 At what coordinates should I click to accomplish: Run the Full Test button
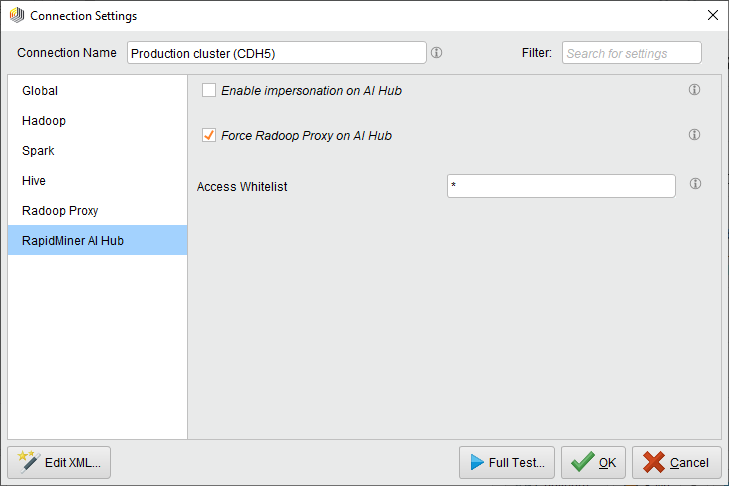click(x=506, y=462)
